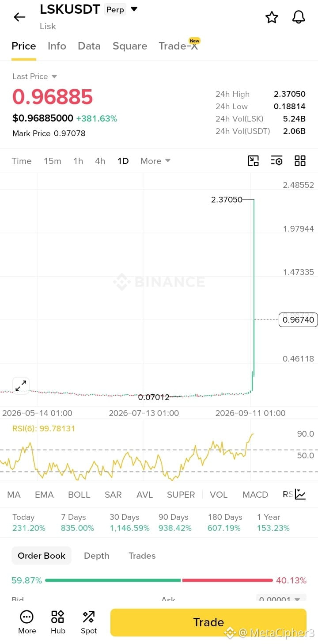Open the Last Price dropdown
The image size is (318, 644).
(x=34, y=76)
